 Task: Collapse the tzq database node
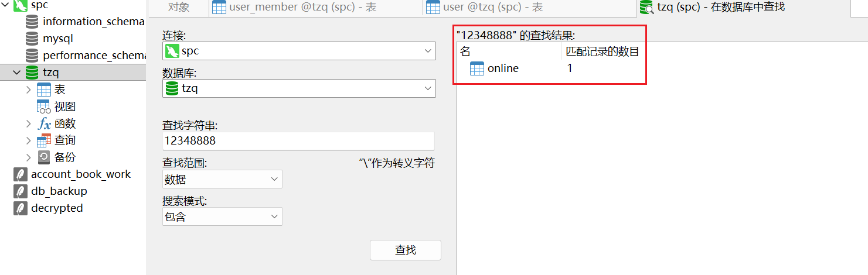click(17, 73)
